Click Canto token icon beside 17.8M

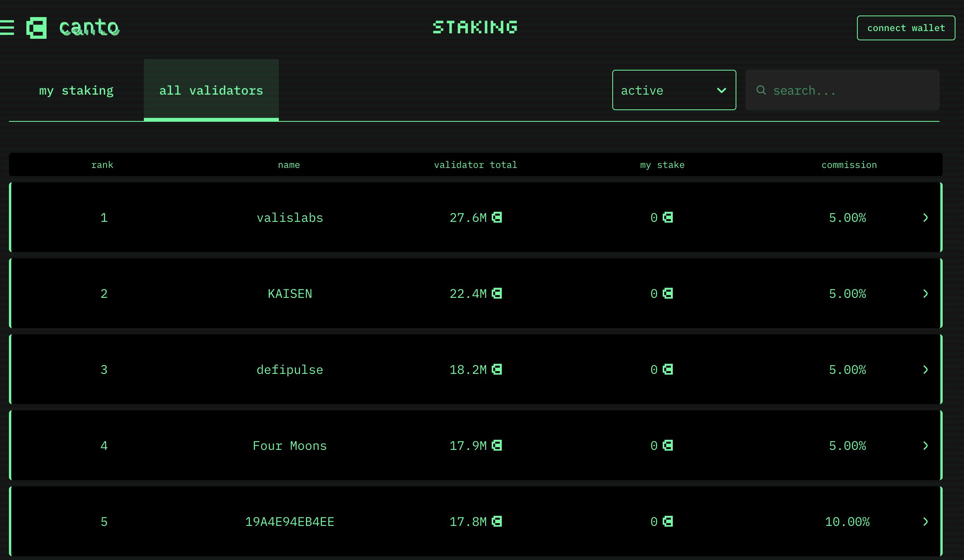[497, 522]
